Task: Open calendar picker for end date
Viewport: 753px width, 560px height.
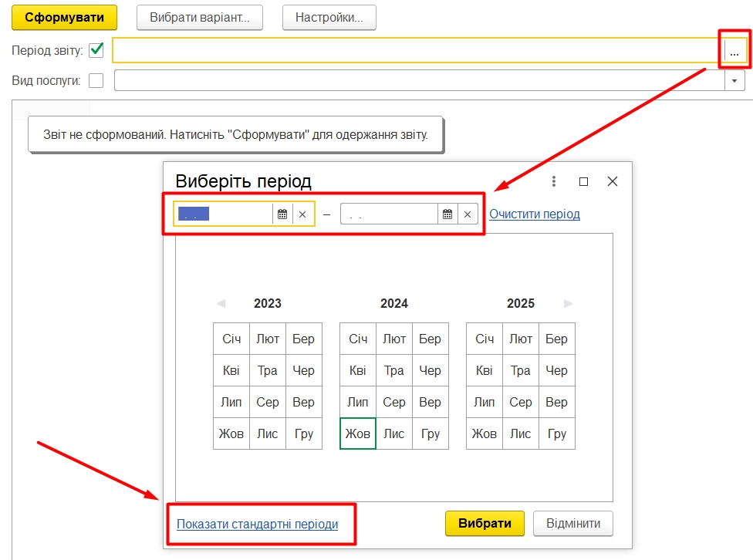Action: (x=447, y=214)
